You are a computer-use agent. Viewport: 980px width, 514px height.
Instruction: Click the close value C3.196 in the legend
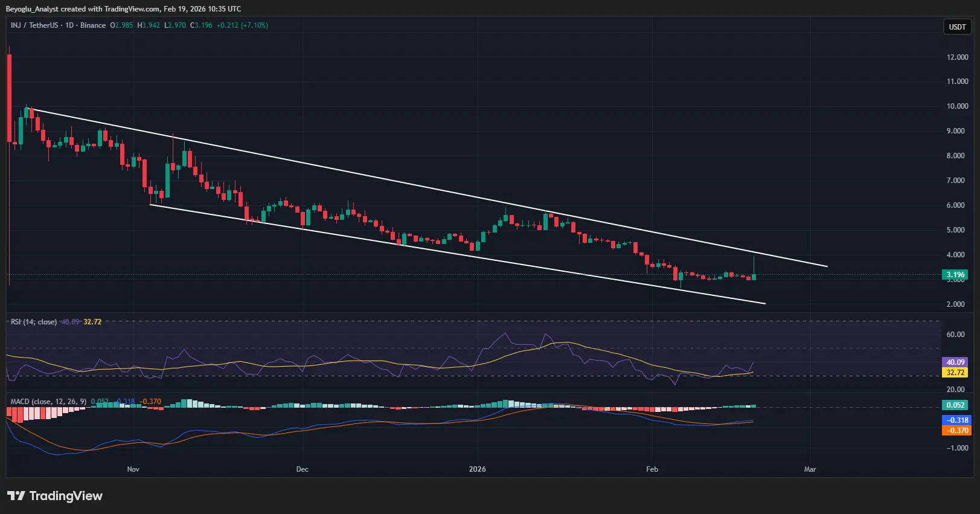(x=201, y=25)
